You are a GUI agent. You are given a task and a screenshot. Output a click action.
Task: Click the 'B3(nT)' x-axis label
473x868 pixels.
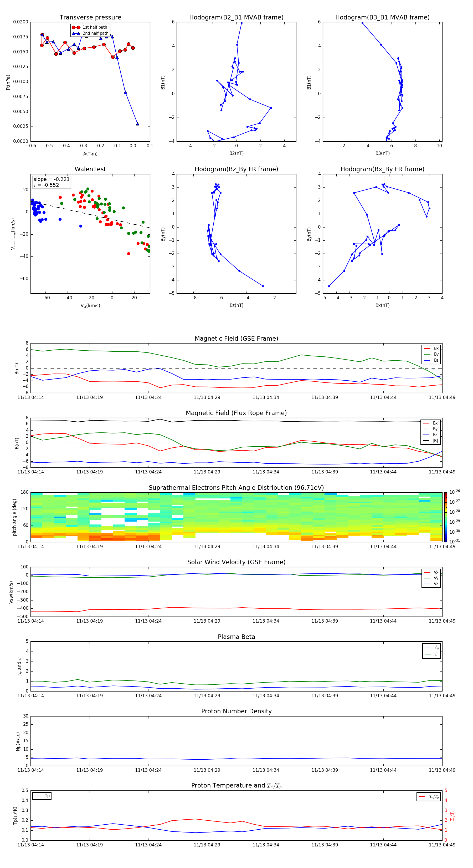click(x=382, y=153)
